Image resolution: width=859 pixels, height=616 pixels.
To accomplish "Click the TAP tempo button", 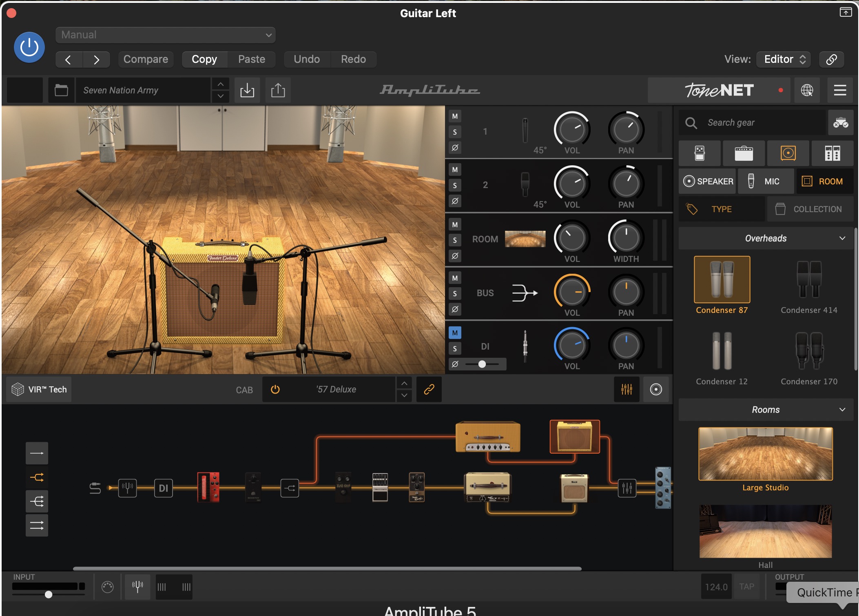I will point(746,587).
